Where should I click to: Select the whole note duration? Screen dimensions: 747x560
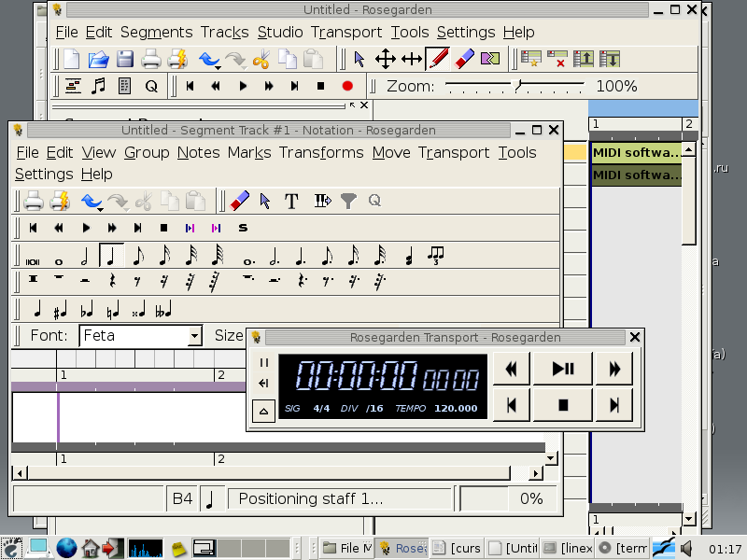tap(59, 261)
